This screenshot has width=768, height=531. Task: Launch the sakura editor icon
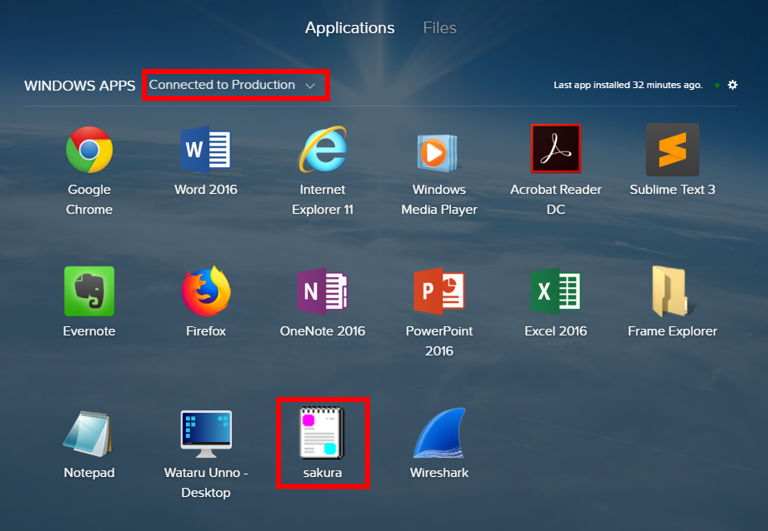pyautogui.click(x=322, y=433)
